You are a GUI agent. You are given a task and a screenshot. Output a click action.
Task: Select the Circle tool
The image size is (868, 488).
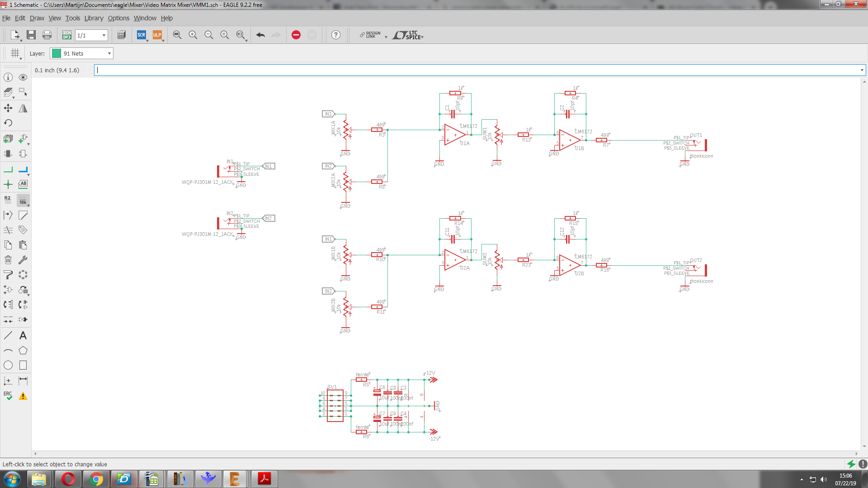pyautogui.click(x=8, y=365)
